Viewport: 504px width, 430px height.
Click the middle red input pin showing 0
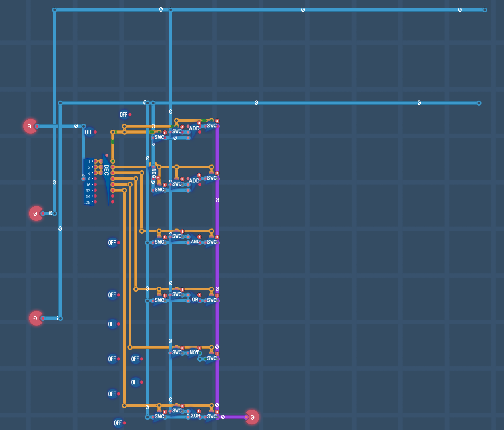coord(36,213)
